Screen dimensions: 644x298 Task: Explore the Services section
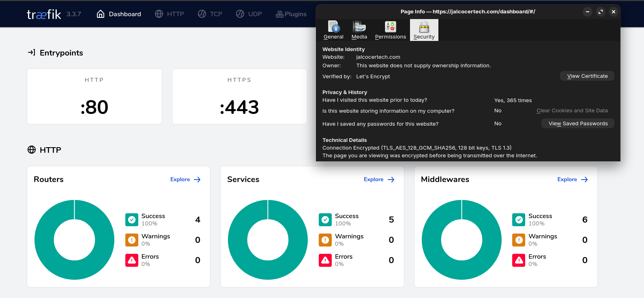click(379, 179)
